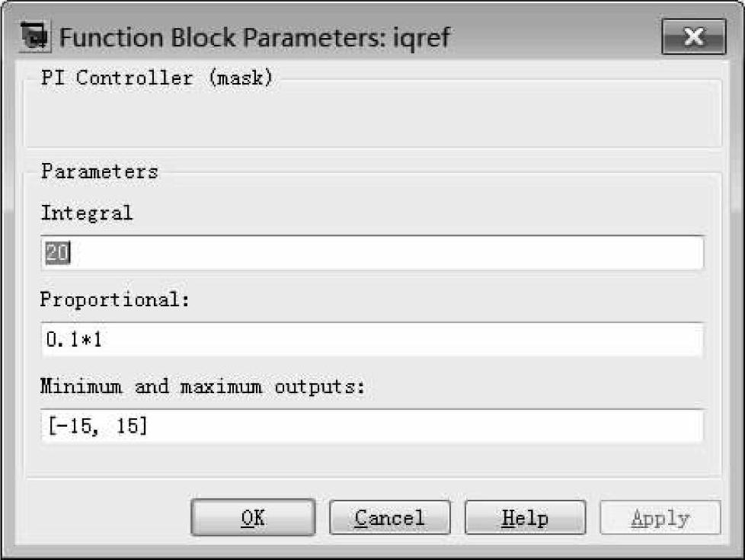The image size is (745, 560).
Task: Click the 0.1*1 text in Proportional field
Action: click(x=74, y=340)
